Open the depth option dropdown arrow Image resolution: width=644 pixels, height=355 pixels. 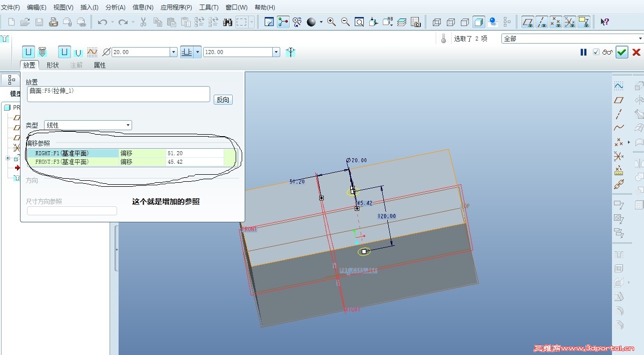pyautogui.click(x=198, y=52)
